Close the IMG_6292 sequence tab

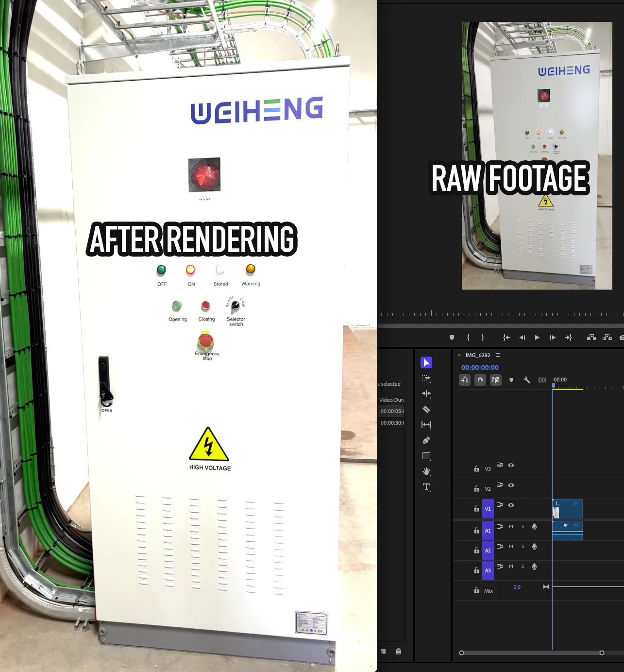tap(459, 355)
